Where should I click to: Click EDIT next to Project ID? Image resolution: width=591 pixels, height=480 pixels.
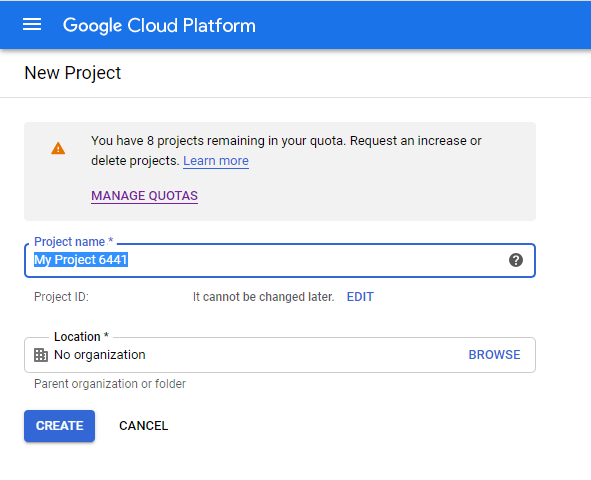[360, 297]
